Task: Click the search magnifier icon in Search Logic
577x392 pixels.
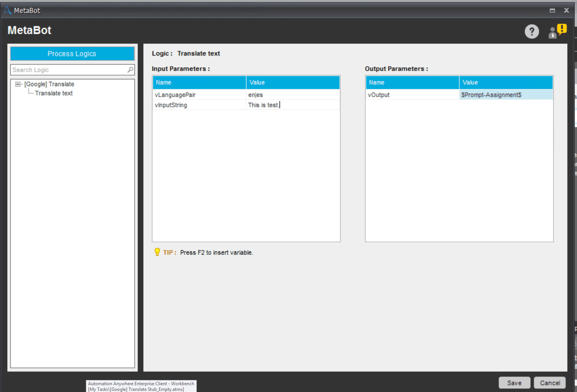Action: pyautogui.click(x=130, y=70)
